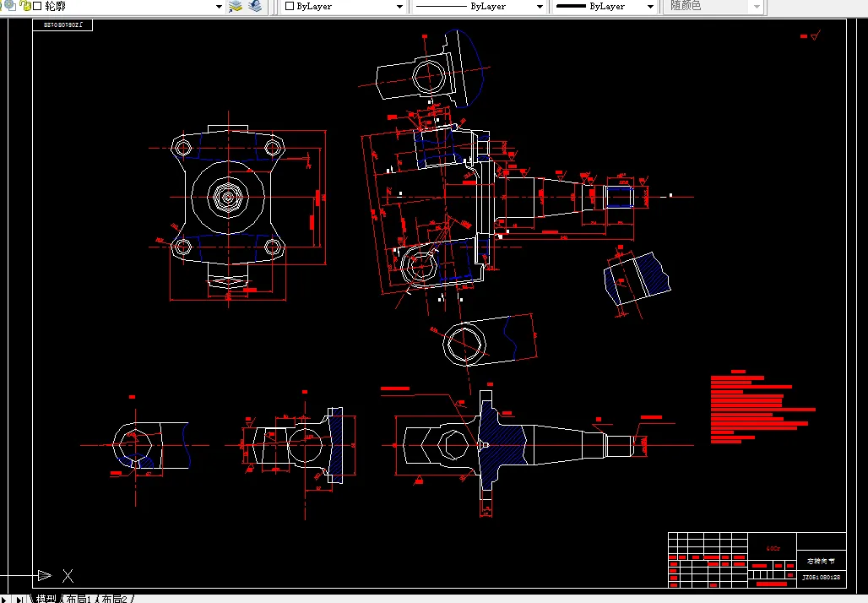Click the layer freeze/thaw sun icon
868x603 pixels.
coord(10,5)
